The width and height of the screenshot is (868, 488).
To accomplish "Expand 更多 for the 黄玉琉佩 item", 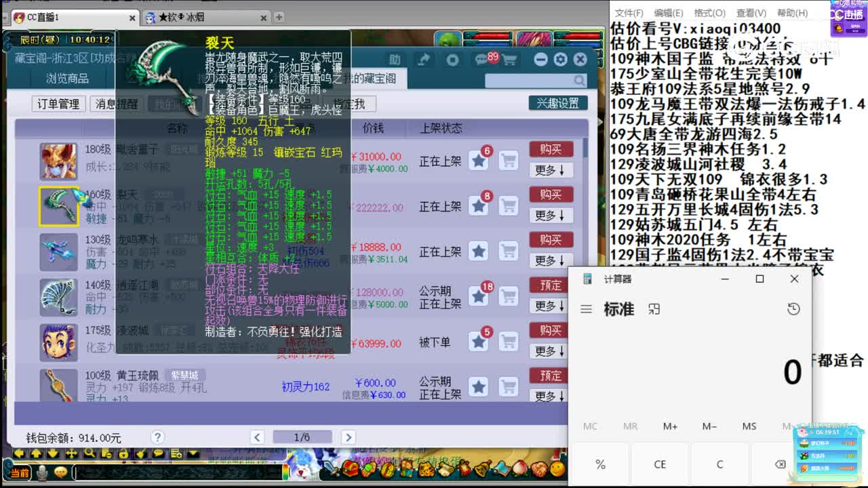I will click(549, 395).
